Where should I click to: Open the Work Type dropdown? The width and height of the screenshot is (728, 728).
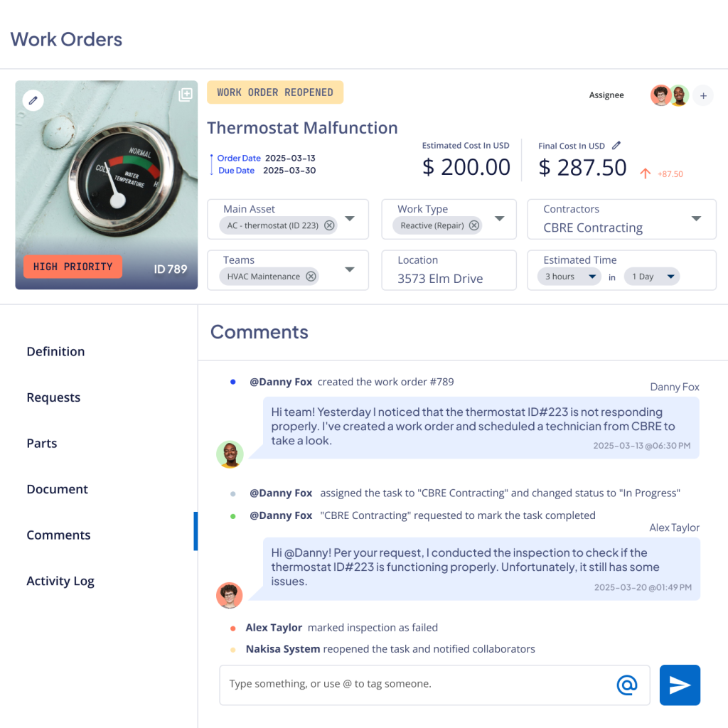[x=499, y=219]
